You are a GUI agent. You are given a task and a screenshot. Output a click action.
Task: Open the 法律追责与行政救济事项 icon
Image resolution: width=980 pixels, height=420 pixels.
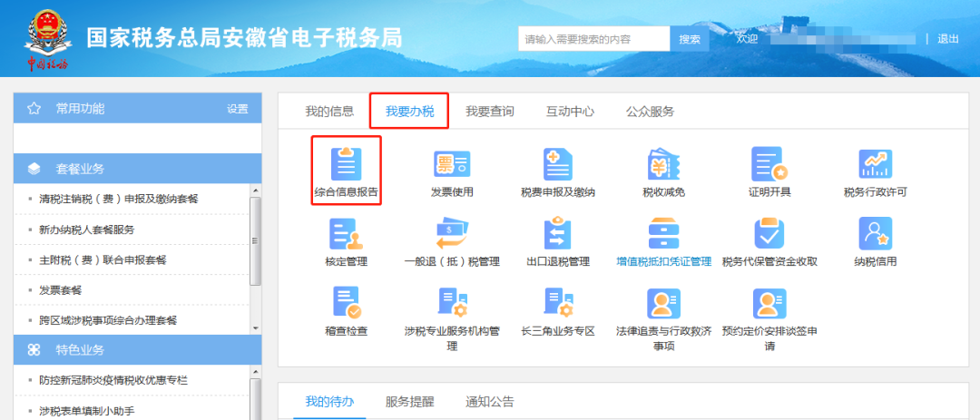(663, 304)
